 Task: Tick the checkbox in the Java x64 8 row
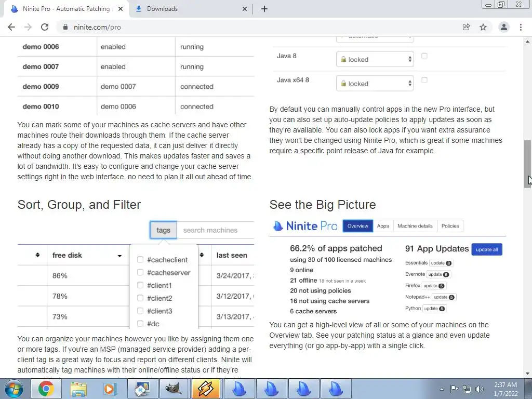coord(424,80)
